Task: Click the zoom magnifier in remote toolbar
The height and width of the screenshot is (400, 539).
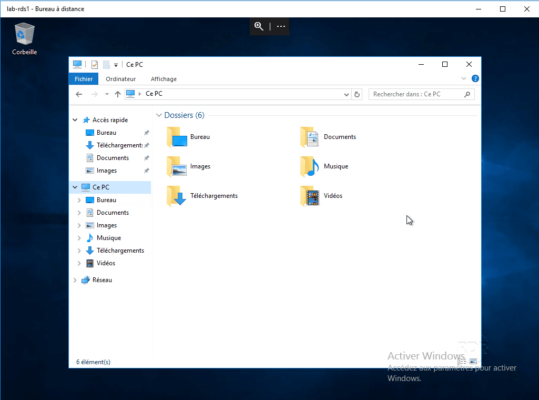Action: [258, 26]
